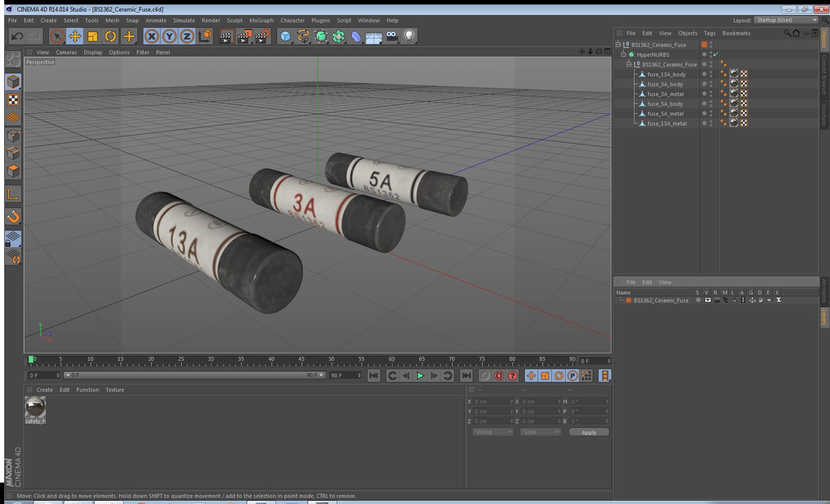Click search magnifier in Object Manager
Viewport: 830px width, 504px height.
[x=787, y=33]
